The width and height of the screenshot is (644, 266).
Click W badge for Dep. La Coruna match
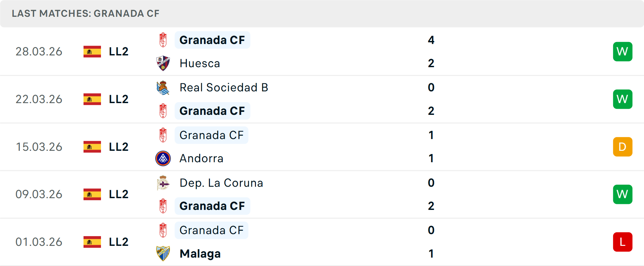623,194
